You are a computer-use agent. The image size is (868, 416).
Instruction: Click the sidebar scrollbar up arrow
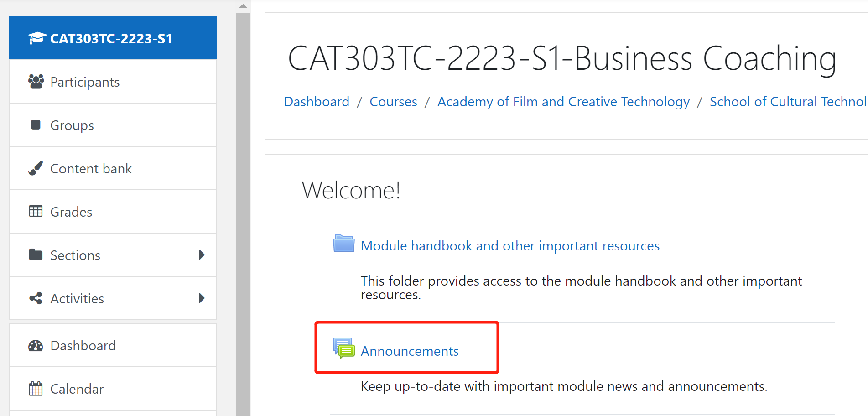pyautogui.click(x=243, y=6)
